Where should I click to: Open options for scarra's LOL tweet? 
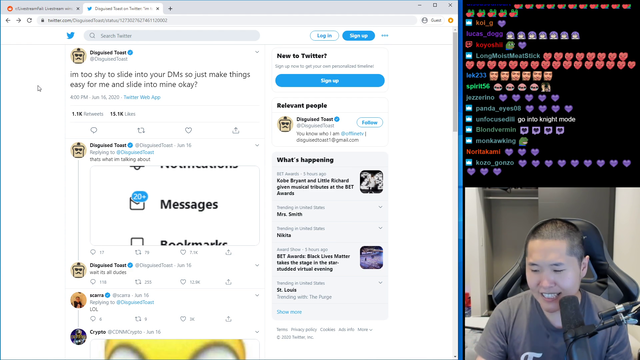(x=257, y=295)
